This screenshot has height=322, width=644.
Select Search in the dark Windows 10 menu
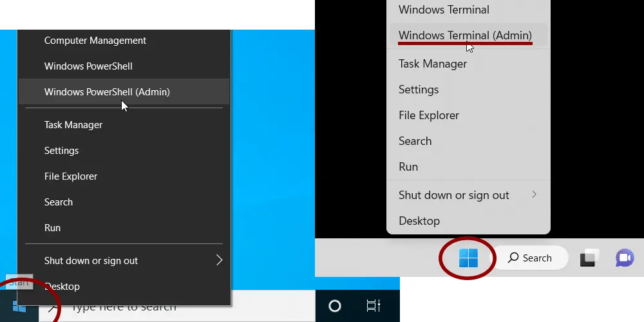click(124, 202)
